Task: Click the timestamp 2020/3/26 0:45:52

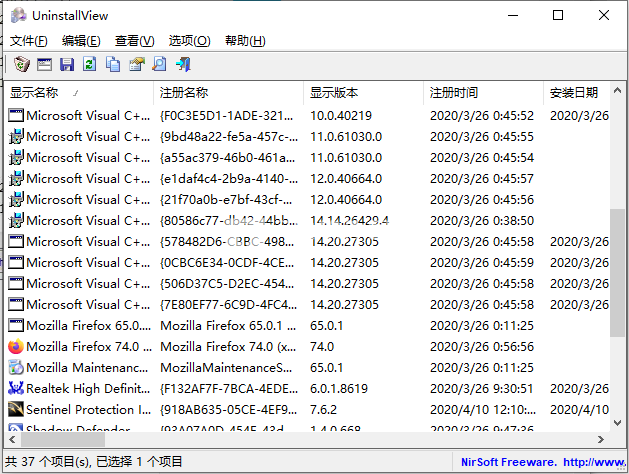Action: 482,115
